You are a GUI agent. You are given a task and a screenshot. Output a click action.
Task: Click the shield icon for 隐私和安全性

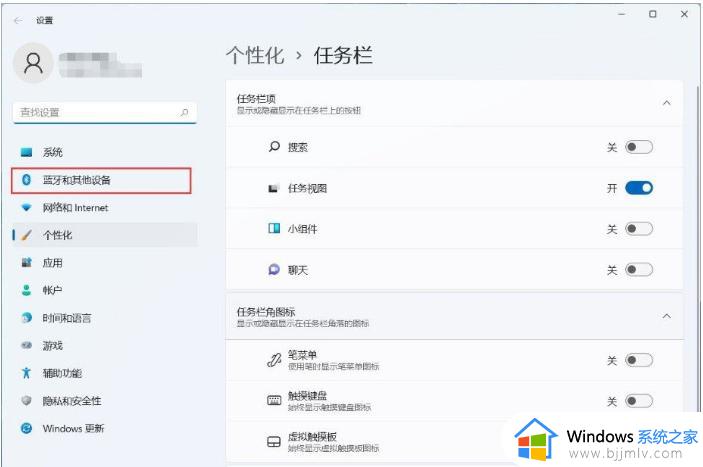(x=26, y=400)
